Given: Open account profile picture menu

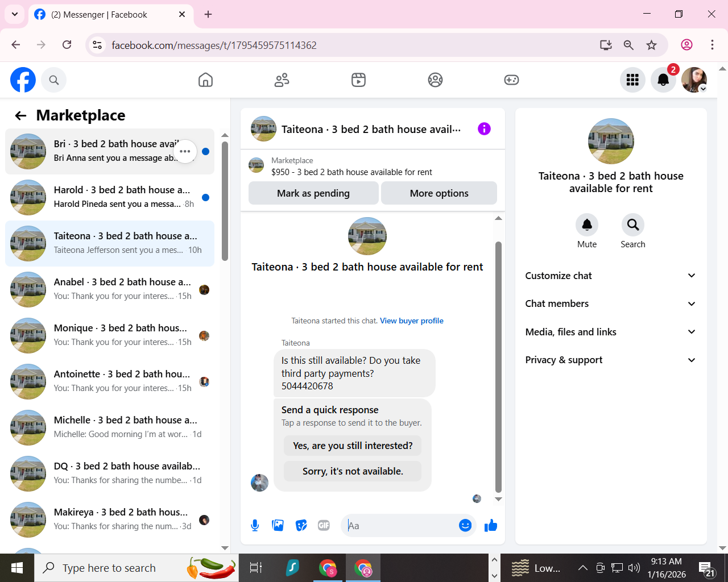Looking at the screenshot, I should 694,80.
